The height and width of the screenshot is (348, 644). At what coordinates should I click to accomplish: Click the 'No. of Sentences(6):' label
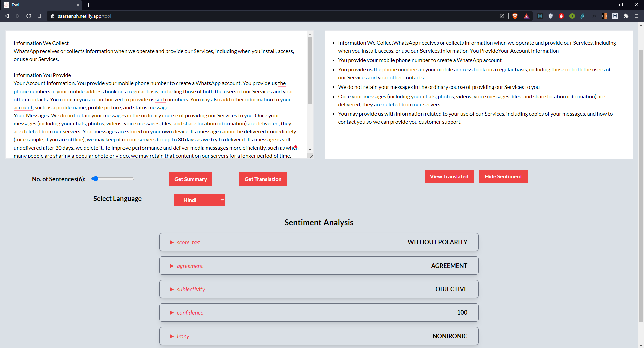[x=59, y=179]
